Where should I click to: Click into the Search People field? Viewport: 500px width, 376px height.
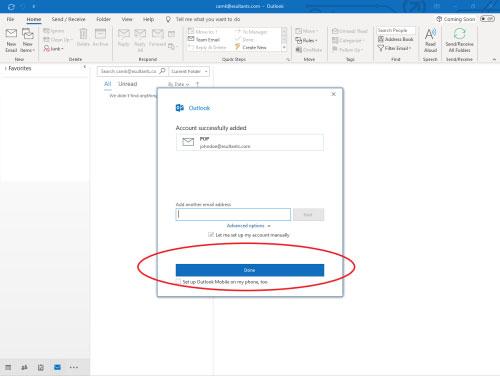(396, 30)
